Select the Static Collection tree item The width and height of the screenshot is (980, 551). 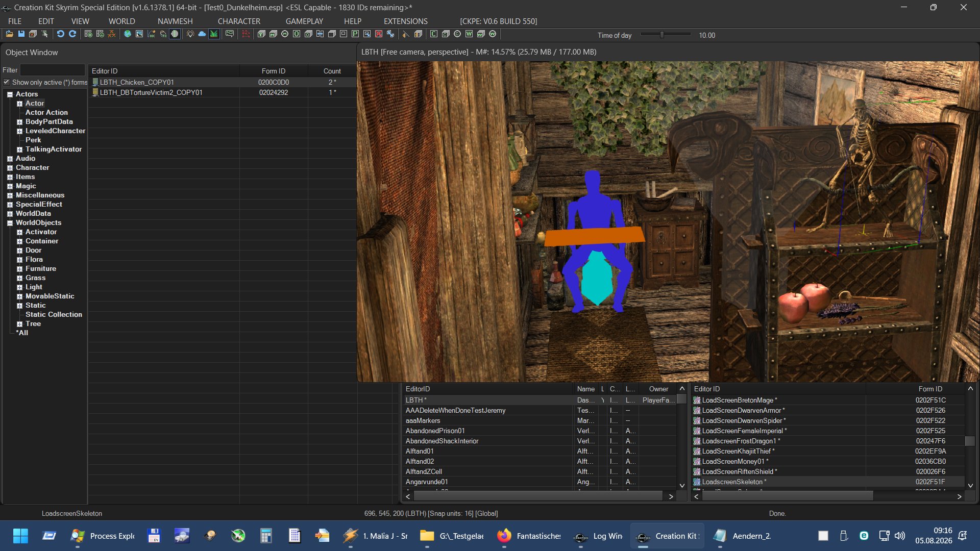(x=54, y=315)
